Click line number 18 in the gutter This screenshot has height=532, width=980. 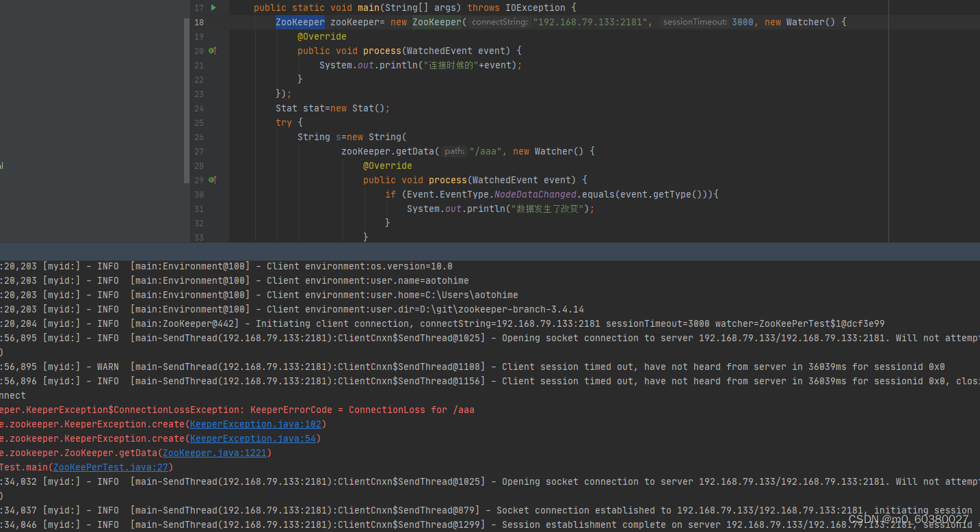(x=198, y=21)
